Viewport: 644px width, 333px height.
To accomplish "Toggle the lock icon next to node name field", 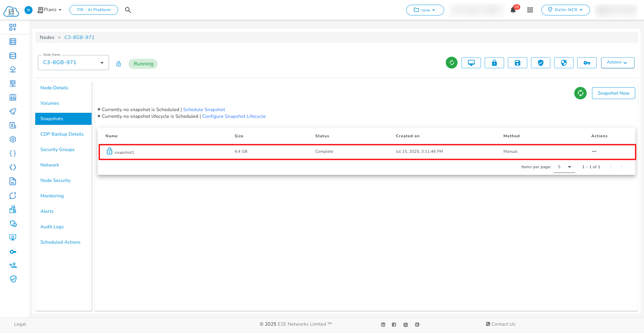I will tap(118, 63).
